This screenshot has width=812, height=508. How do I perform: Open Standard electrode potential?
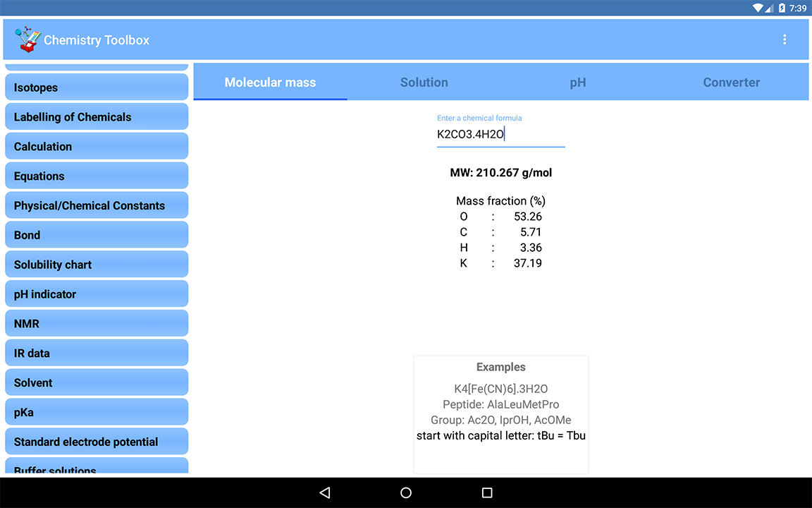coord(97,442)
